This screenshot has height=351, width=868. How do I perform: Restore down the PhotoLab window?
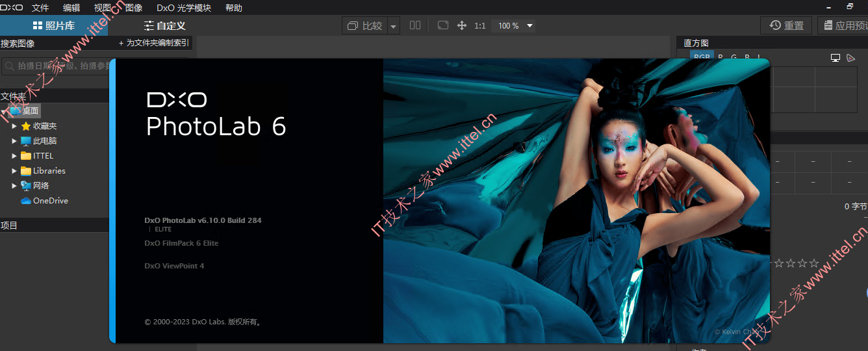(x=850, y=6)
